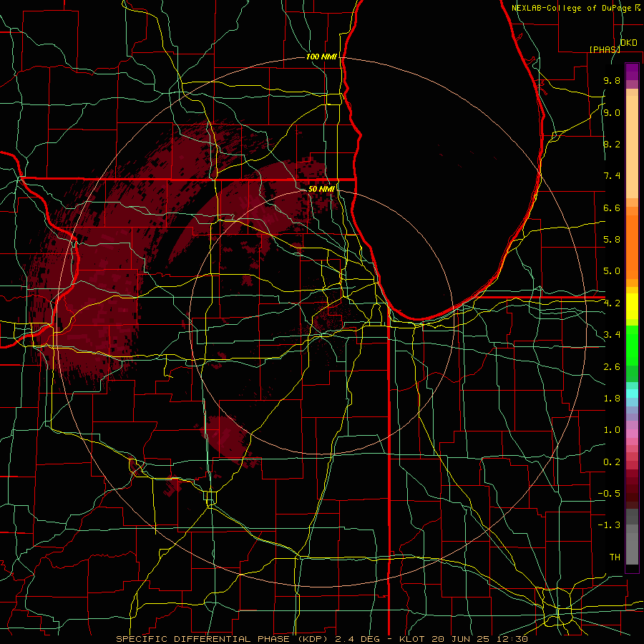Click the 9.0 scale value
The image size is (644, 644).
tap(612, 112)
